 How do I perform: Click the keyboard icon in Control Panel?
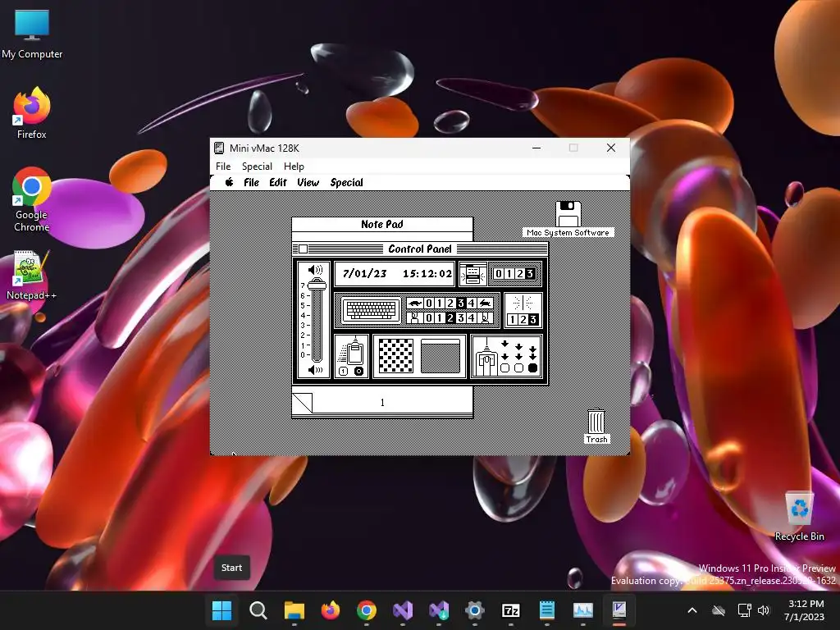pos(372,309)
